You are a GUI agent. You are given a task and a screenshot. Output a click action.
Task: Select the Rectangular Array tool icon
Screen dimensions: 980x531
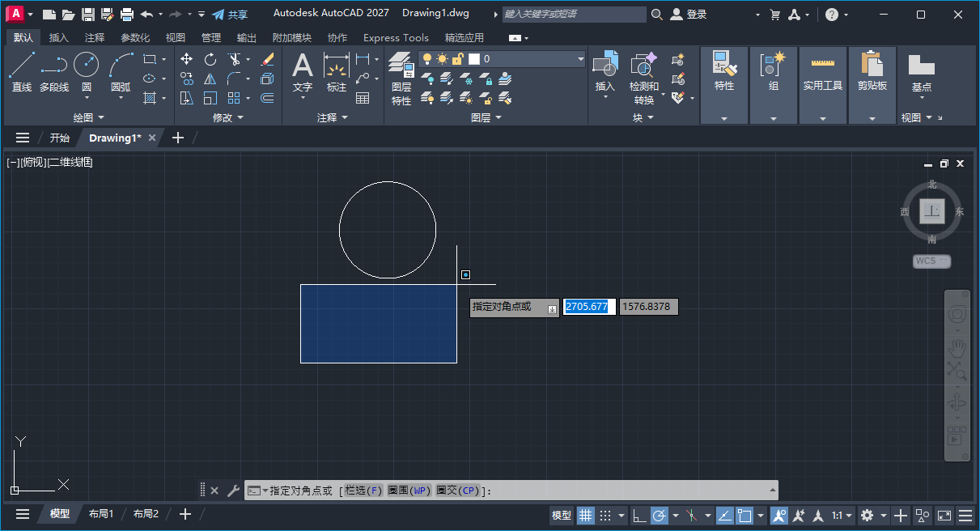tap(234, 98)
